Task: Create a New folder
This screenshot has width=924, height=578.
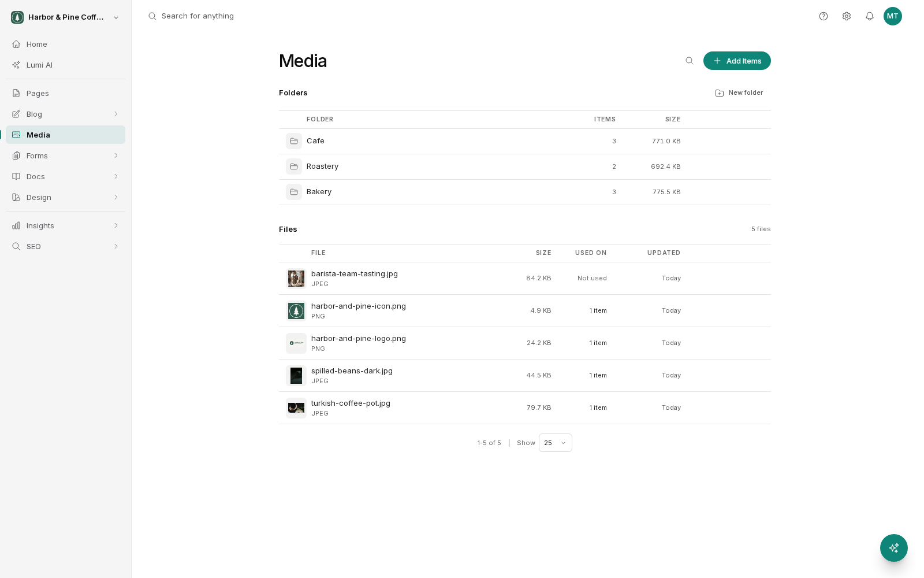Action: [x=739, y=92]
